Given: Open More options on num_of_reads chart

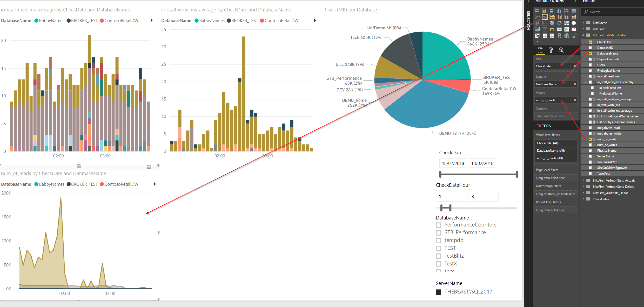Looking at the screenshot, I should coord(155,167).
